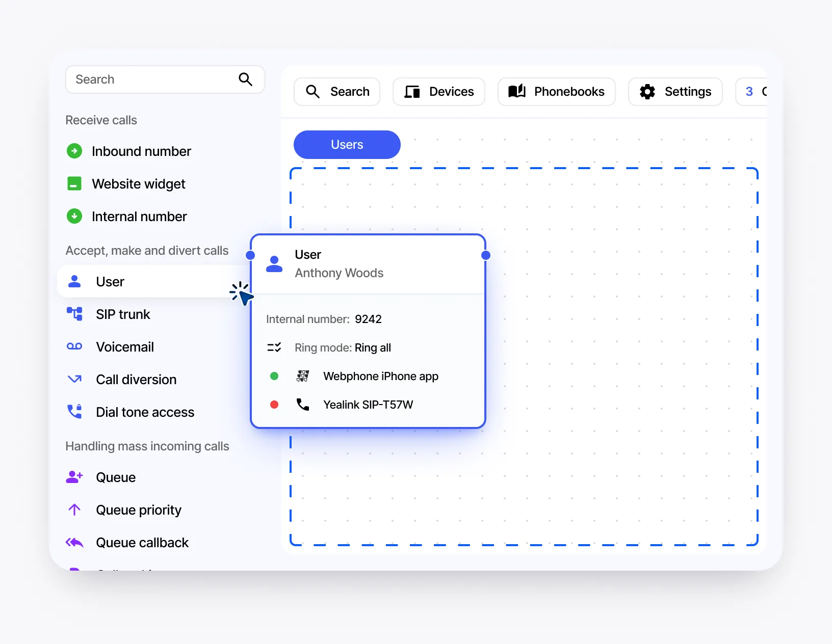Click the person icon on Anthony Woods card
832x644 pixels.
[274, 264]
